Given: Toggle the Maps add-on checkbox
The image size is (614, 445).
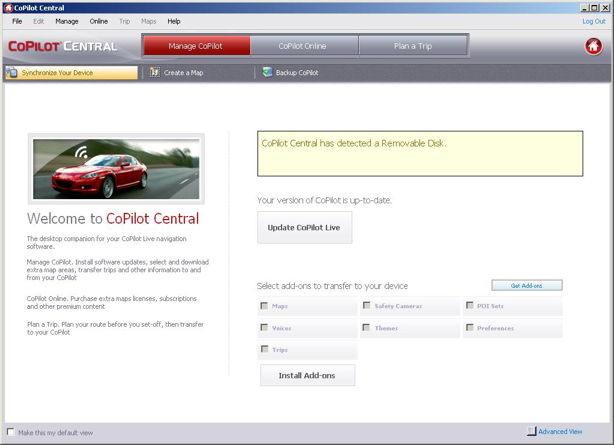Looking at the screenshot, I should point(265,306).
